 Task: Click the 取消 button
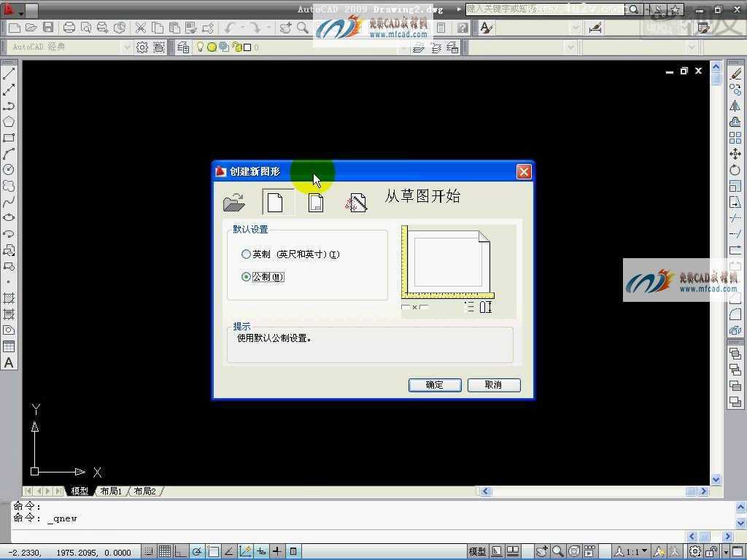tap(494, 385)
